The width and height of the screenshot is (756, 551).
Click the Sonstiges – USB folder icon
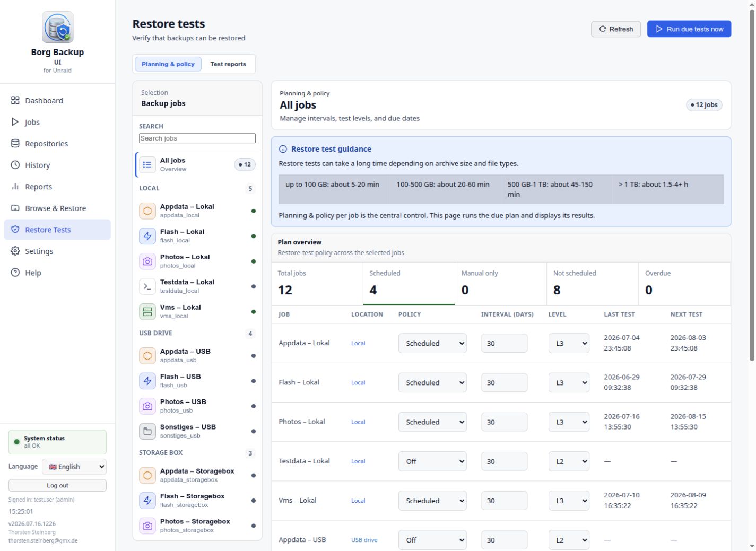[x=147, y=431]
